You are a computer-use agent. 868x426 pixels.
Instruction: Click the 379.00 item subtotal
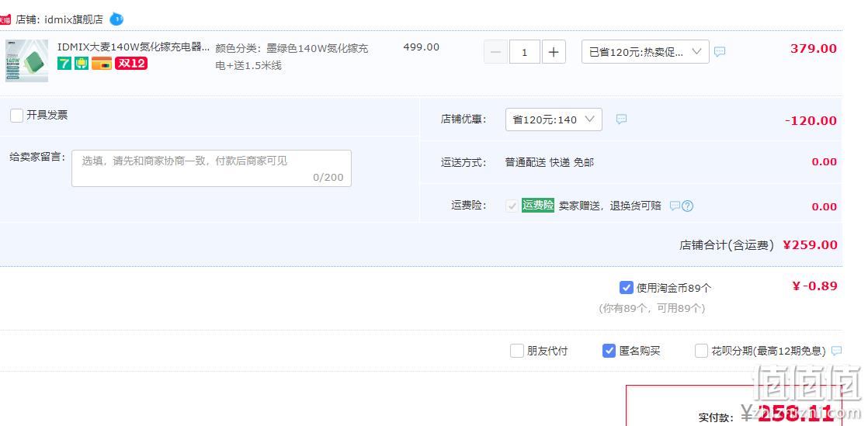click(x=813, y=49)
